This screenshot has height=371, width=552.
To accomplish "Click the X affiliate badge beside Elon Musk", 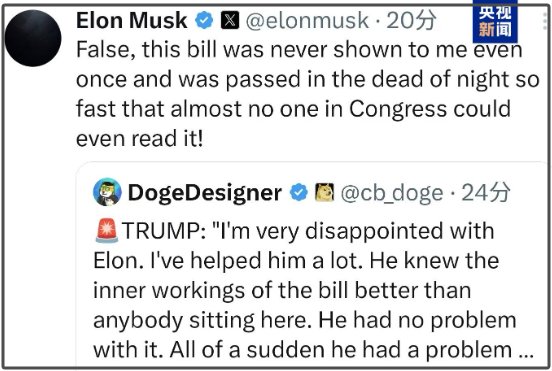I will tap(230, 20).
